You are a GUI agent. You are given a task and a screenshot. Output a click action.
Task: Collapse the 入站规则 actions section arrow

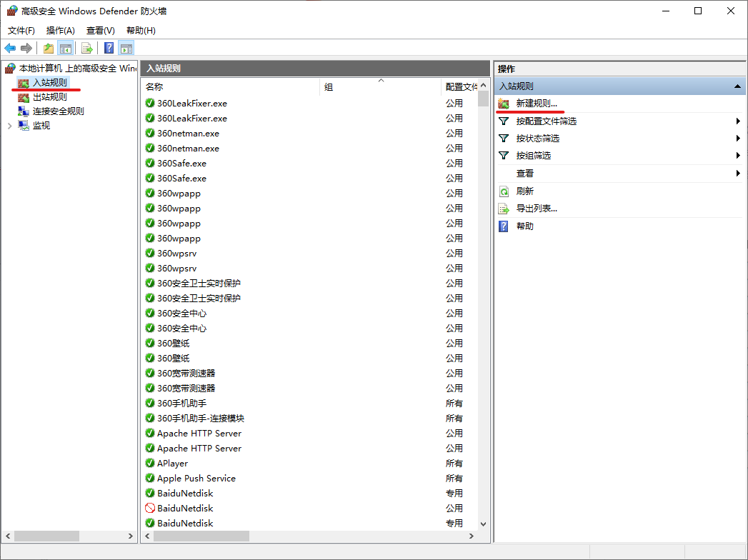click(737, 86)
